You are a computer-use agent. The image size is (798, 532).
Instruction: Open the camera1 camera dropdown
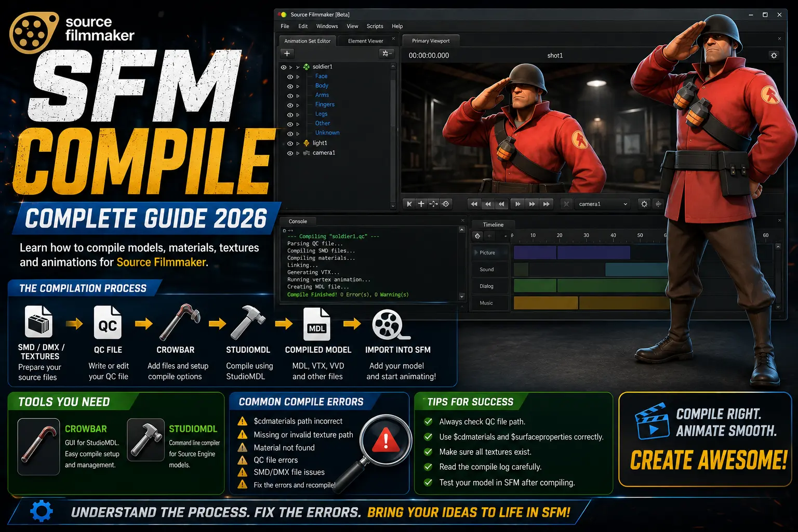(603, 204)
